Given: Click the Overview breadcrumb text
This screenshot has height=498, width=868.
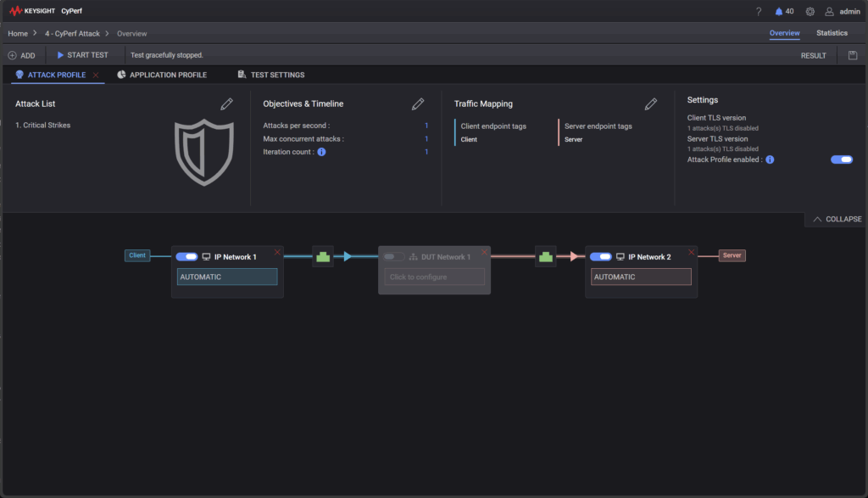Looking at the screenshot, I should (x=131, y=34).
